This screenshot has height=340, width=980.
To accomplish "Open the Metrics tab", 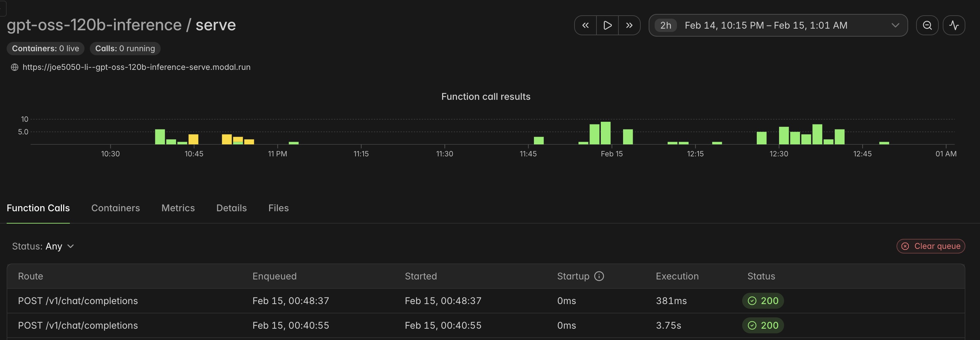I will (178, 208).
